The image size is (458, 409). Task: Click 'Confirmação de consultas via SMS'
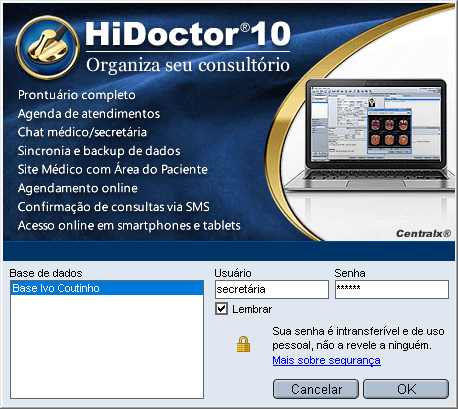click(114, 207)
